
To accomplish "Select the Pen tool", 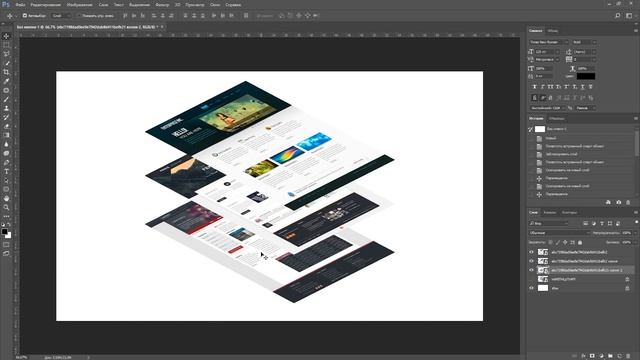I will [6, 162].
